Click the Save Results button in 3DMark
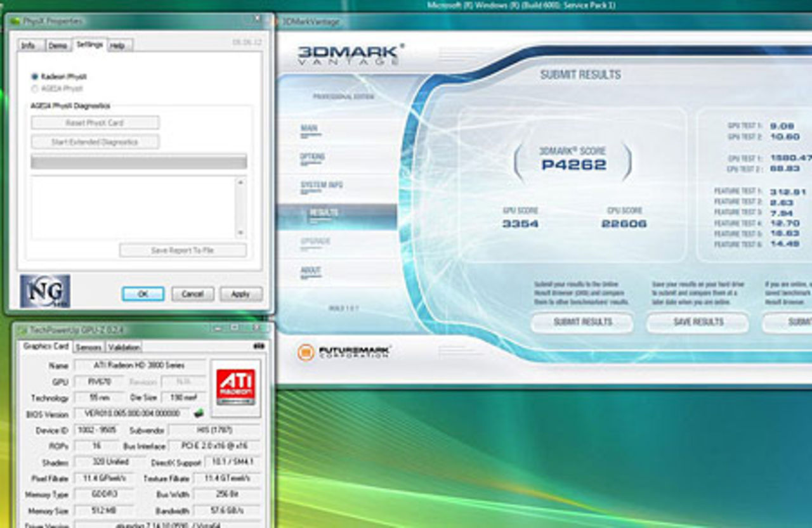The image size is (812, 528). coord(698,322)
